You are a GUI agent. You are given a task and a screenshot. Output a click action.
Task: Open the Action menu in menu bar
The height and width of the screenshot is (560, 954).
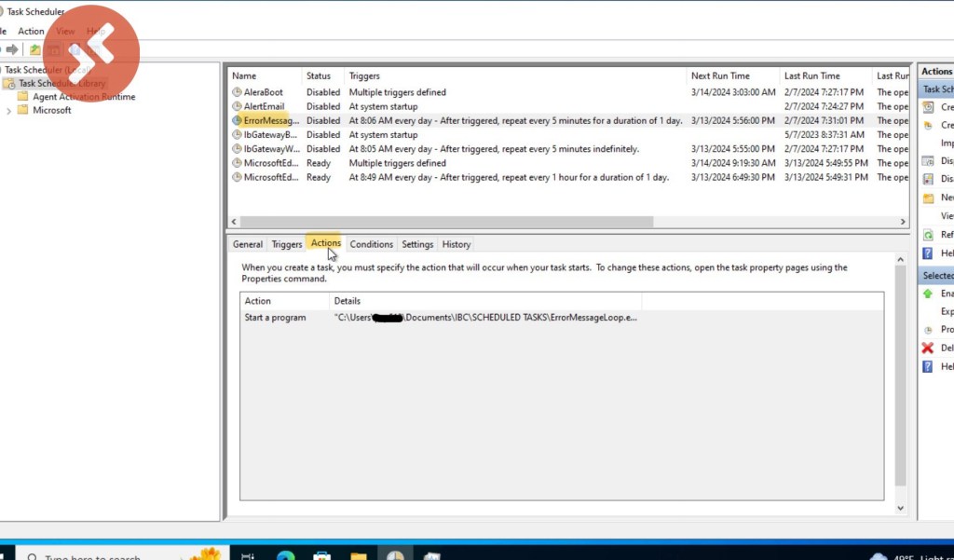[31, 32]
